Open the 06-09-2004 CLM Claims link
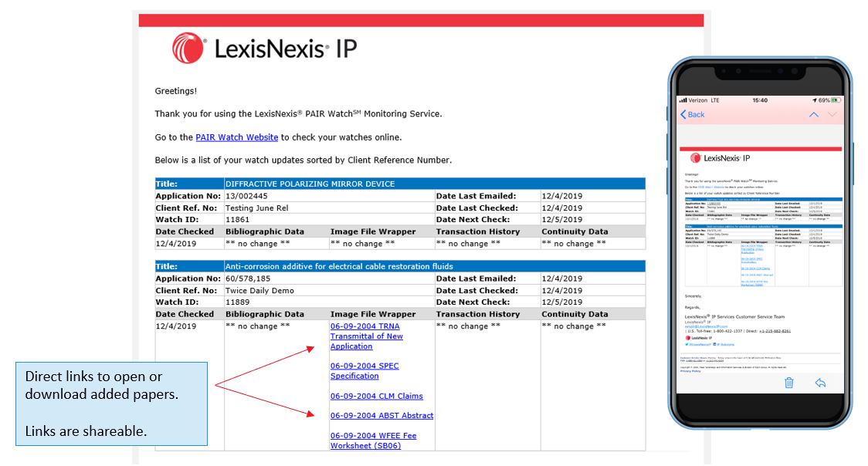The image size is (868, 466). (x=376, y=396)
